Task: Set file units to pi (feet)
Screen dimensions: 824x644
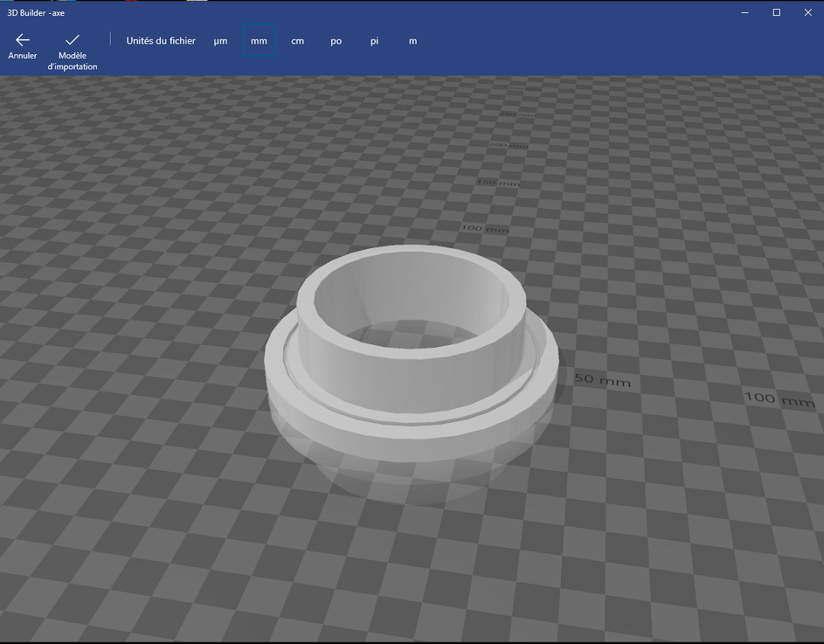Action: [x=374, y=40]
